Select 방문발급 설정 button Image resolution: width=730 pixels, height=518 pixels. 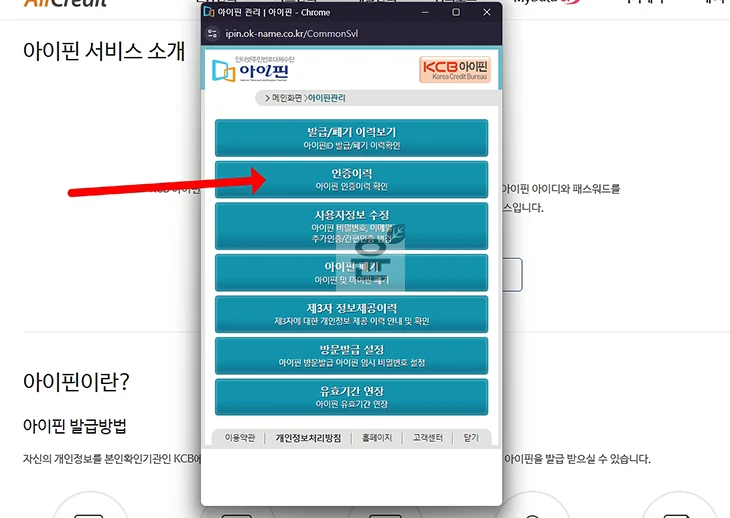click(351, 356)
